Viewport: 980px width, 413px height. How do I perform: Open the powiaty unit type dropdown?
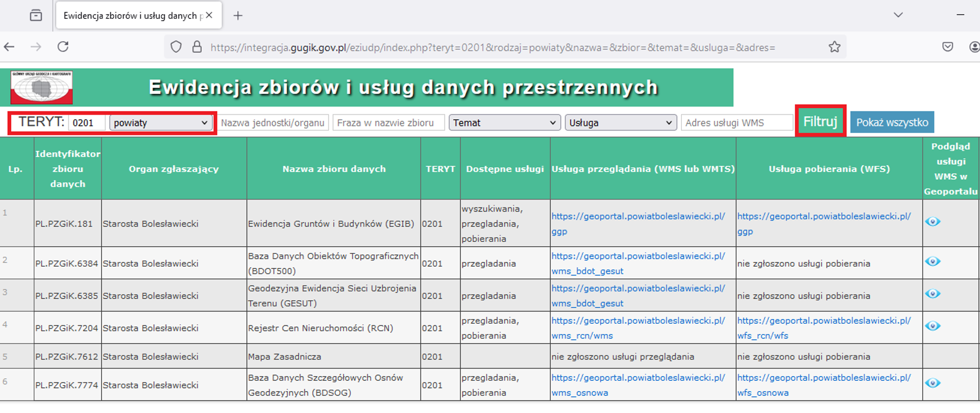click(161, 123)
